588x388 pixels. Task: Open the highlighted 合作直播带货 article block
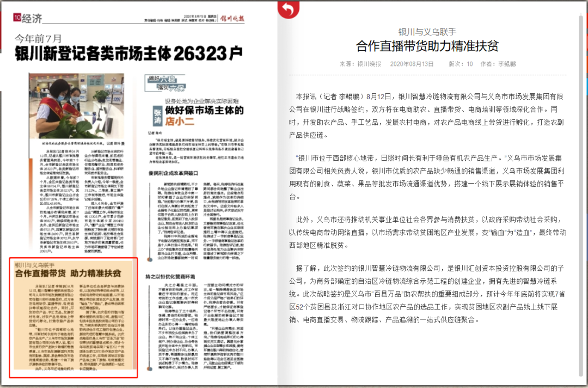pos(73,318)
